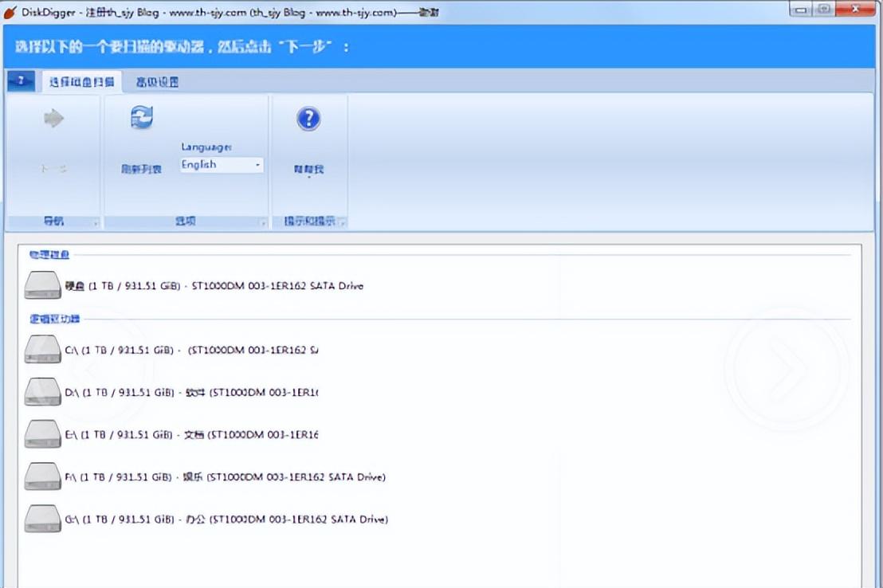Screen dimensions: 883x588
Task: Click the blue app menu button left of the tabs
Action: (20, 81)
